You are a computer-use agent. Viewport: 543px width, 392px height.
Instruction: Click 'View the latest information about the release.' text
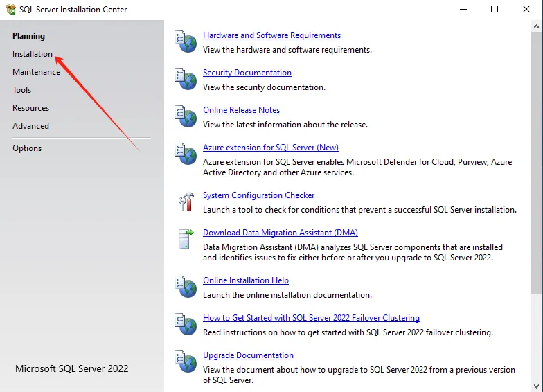285,125
